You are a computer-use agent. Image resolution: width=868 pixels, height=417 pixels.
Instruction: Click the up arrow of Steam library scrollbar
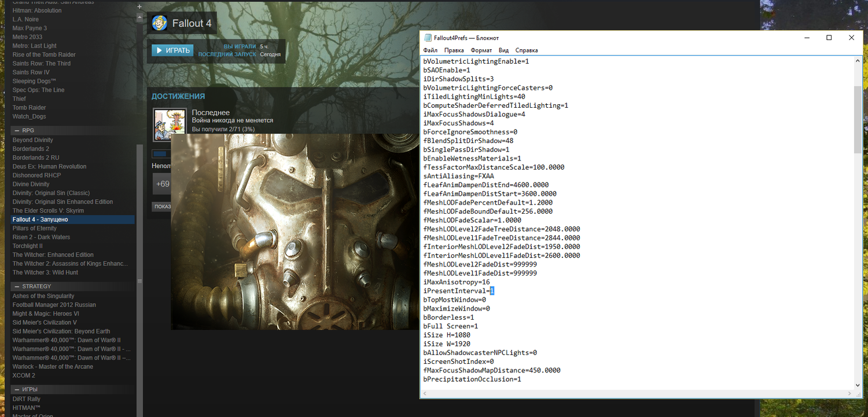[x=139, y=18]
